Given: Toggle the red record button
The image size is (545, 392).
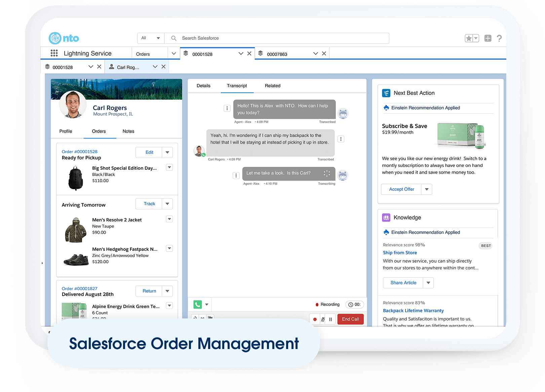Looking at the screenshot, I should coord(315,319).
